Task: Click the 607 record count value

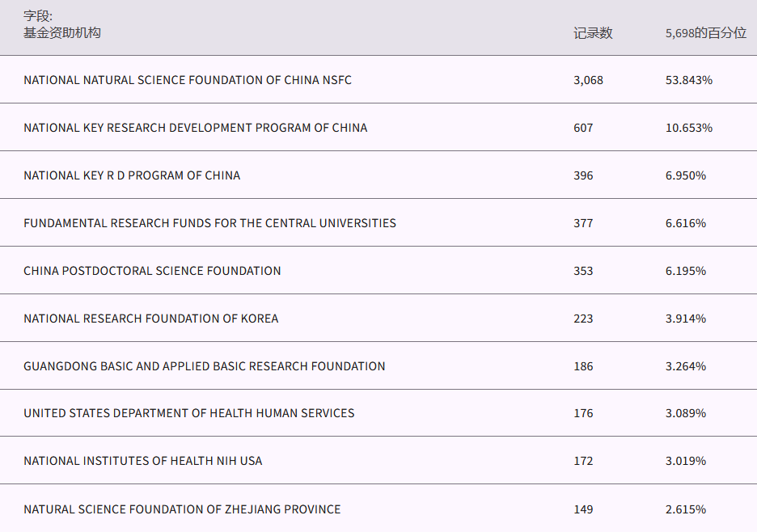Action: (x=583, y=128)
